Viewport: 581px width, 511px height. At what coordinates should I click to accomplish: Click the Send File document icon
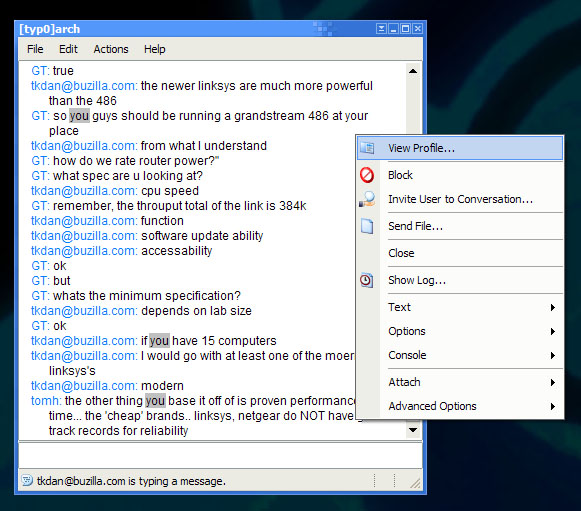pyautogui.click(x=367, y=226)
